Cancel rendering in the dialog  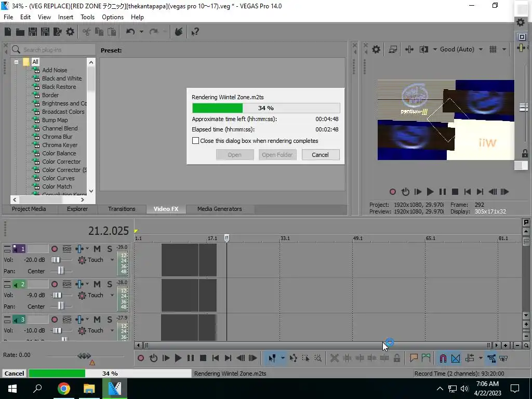[320, 155]
